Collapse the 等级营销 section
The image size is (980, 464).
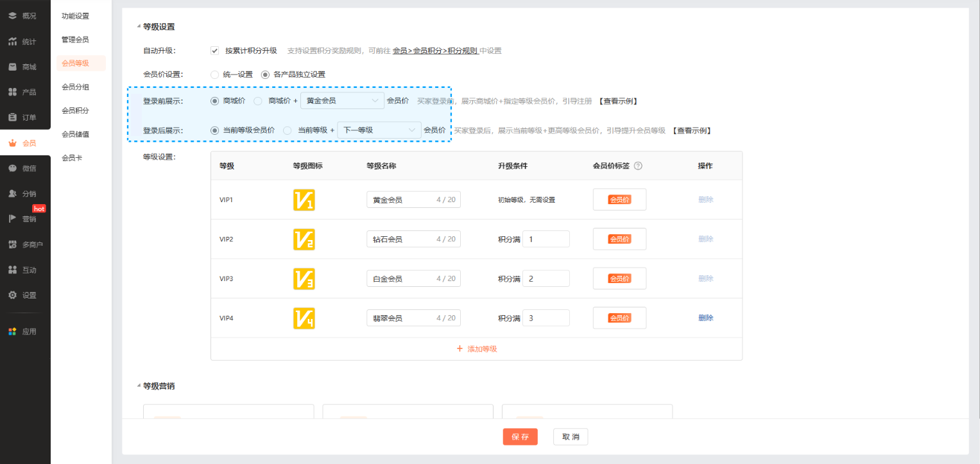[139, 386]
